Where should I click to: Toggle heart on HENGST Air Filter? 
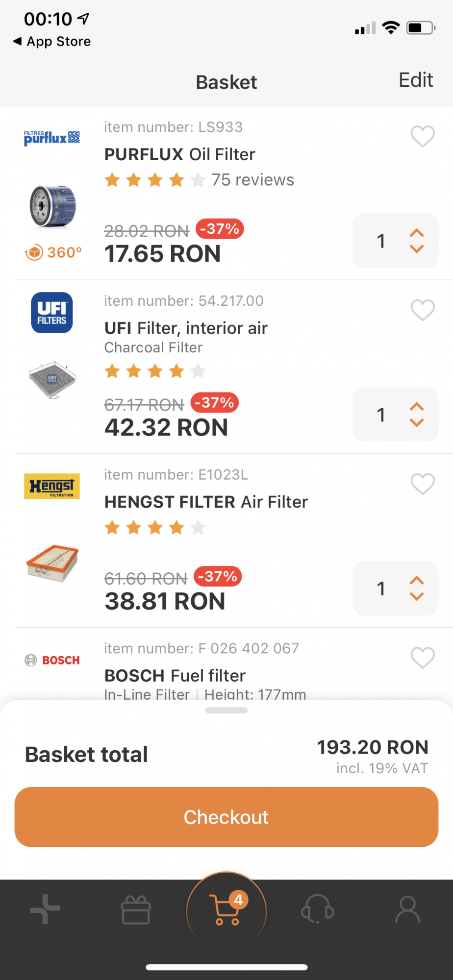click(422, 484)
